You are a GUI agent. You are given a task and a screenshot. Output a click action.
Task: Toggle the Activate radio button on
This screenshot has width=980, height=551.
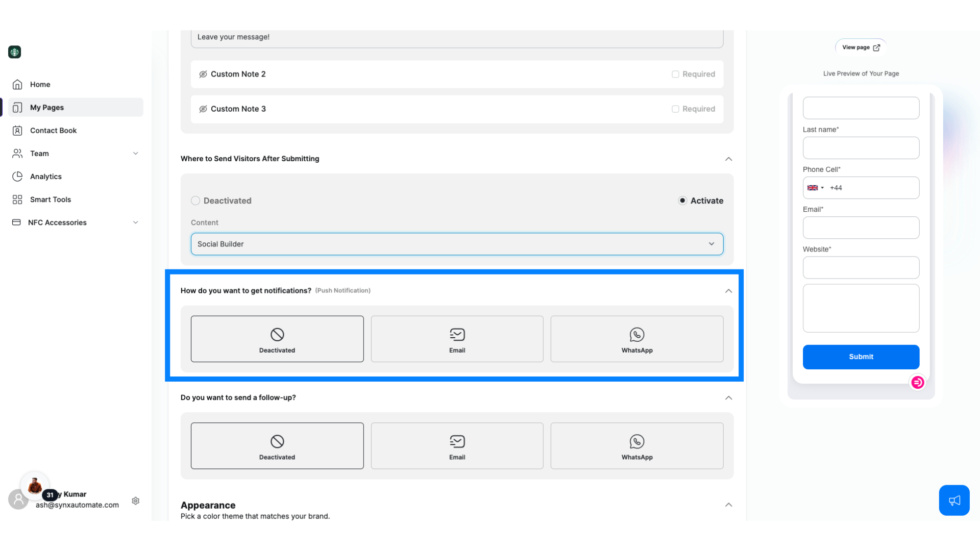pyautogui.click(x=682, y=201)
